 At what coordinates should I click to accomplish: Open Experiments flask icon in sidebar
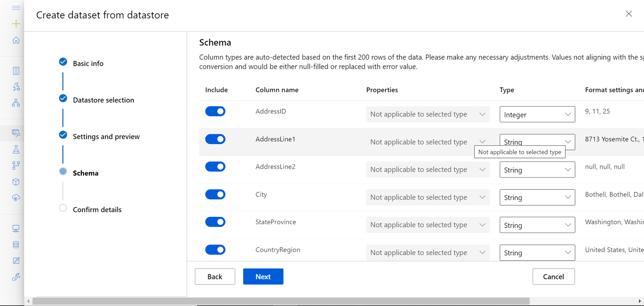coord(16,149)
